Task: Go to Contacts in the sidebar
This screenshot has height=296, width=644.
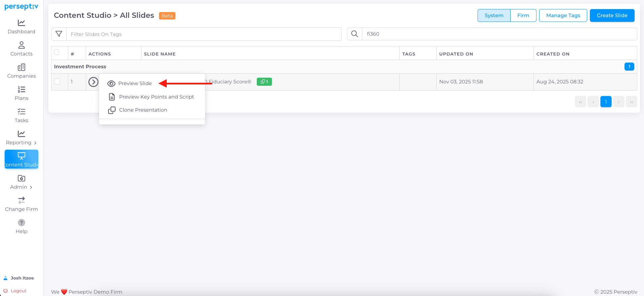Action: [22, 49]
